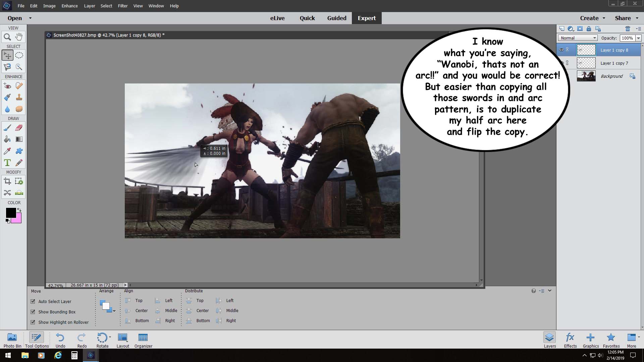Screen dimensions: 644x362
Task: Select the Custom Shape tool
Action: (x=19, y=151)
